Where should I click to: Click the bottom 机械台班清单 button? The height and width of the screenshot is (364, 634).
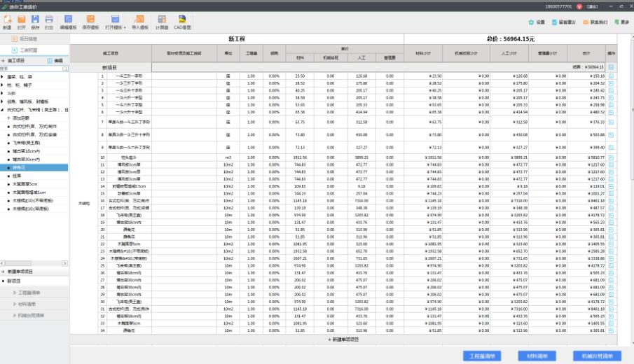click(x=597, y=356)
